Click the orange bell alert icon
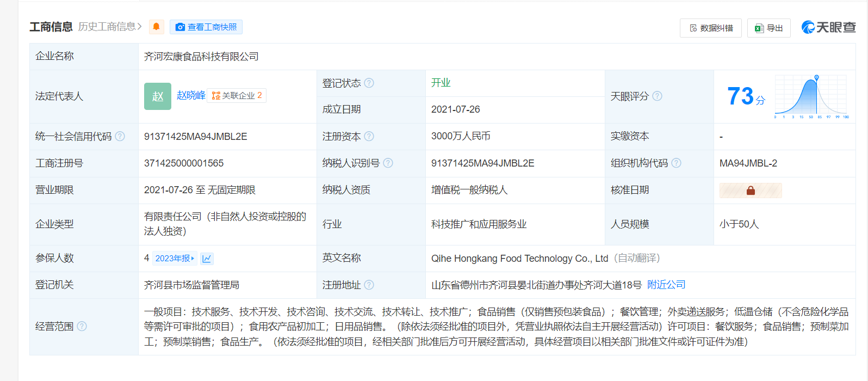 click(157, 27)
